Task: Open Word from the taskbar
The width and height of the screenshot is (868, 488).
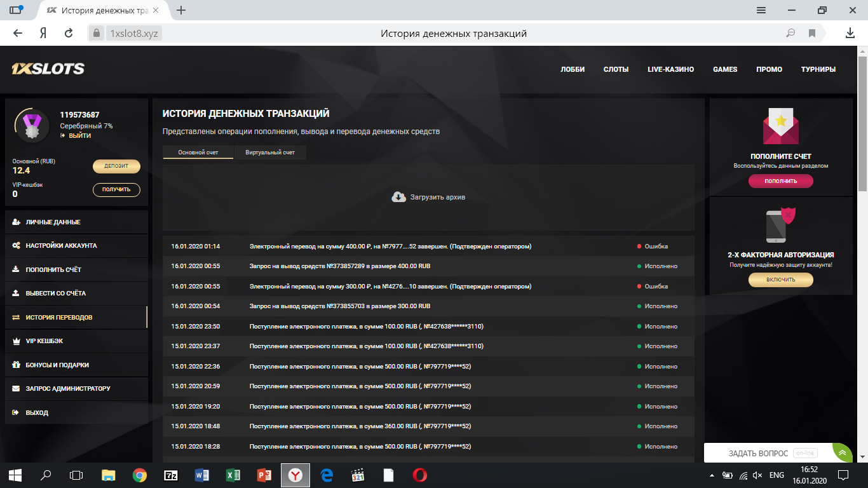Action: [202, 475]
